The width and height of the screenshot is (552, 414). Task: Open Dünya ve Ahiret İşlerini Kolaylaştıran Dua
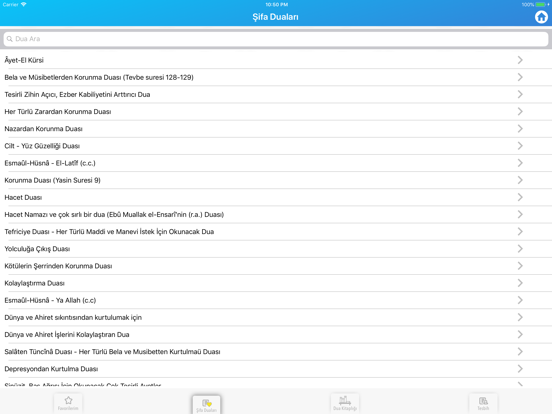tap(276, 335)
